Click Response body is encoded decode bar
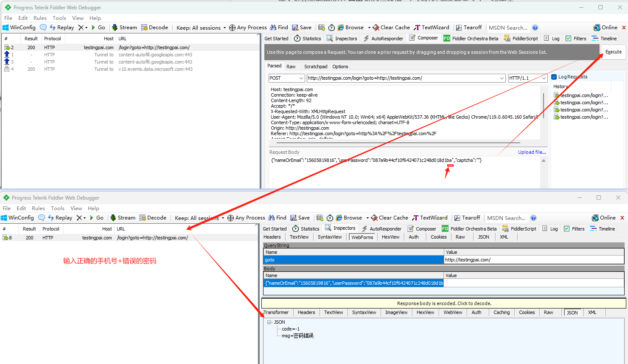The width and height of the screenshot is (628, 364). tap(444, 303)
